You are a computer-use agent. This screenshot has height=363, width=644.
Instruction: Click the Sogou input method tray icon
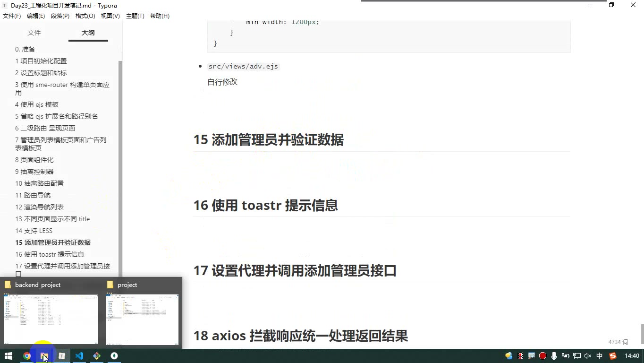point(613,356)
